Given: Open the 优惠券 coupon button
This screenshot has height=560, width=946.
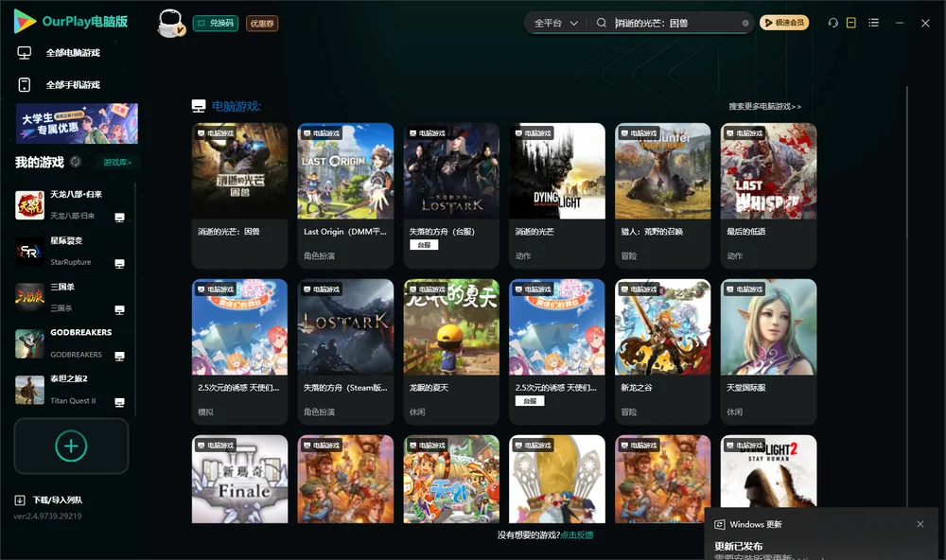Looking at the screenshot, I should pyautogui.click(x=262, y=23).
